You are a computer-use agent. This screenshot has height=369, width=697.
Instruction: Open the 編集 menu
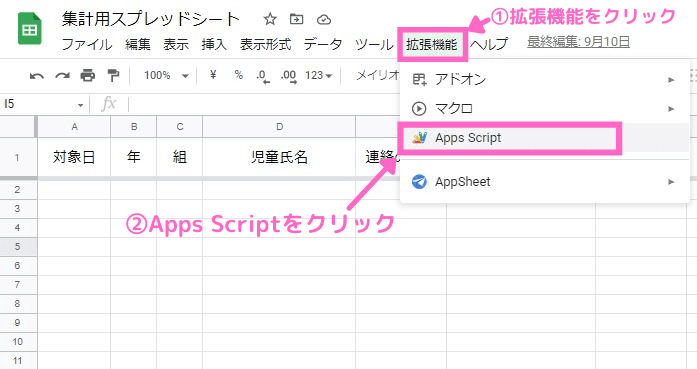pyautogui.click(x=138, y=44)
